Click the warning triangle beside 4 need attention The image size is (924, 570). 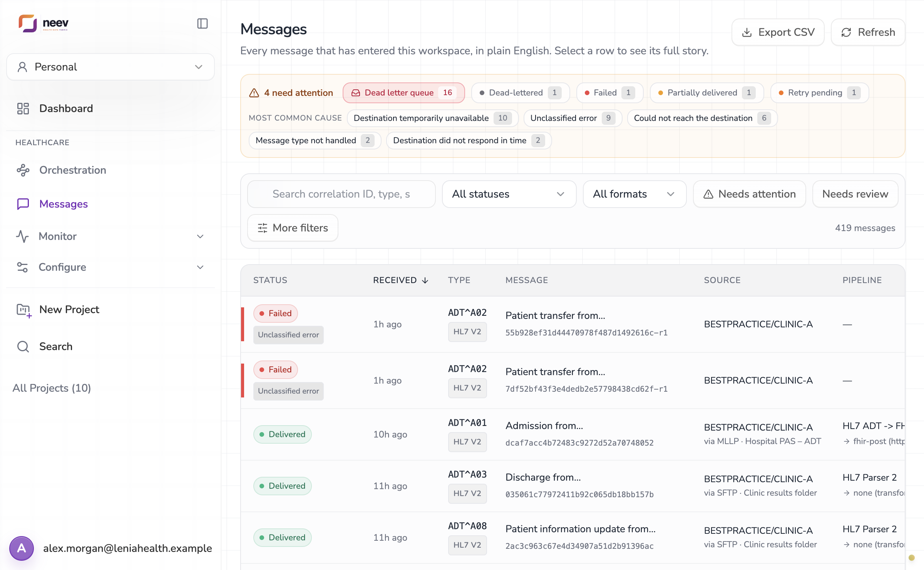tap(254, 93)
